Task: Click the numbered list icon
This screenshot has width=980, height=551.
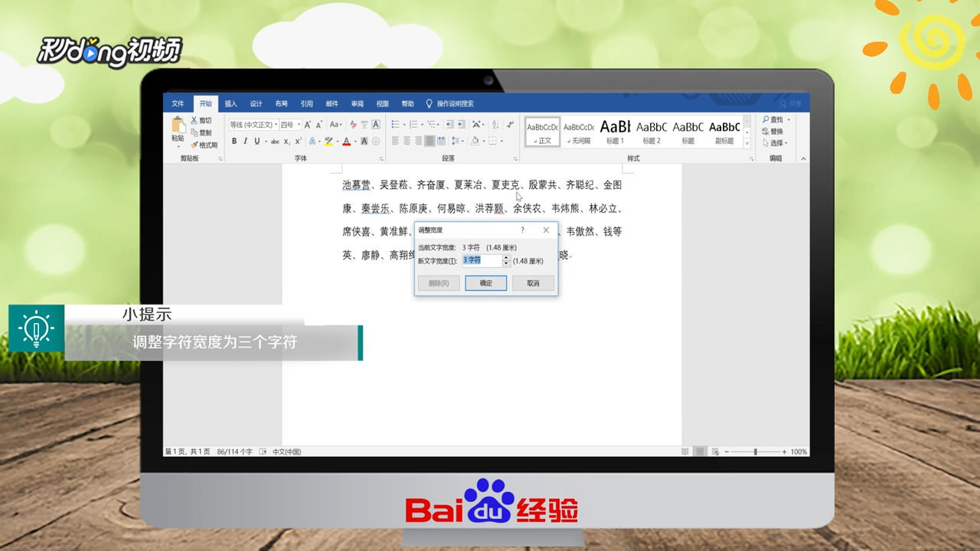Action: [x=413, y=124]
